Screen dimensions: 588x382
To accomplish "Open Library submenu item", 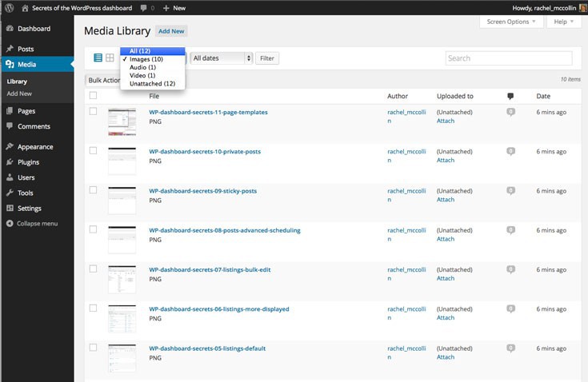I will pyautogui.click(x=17, y=82).
